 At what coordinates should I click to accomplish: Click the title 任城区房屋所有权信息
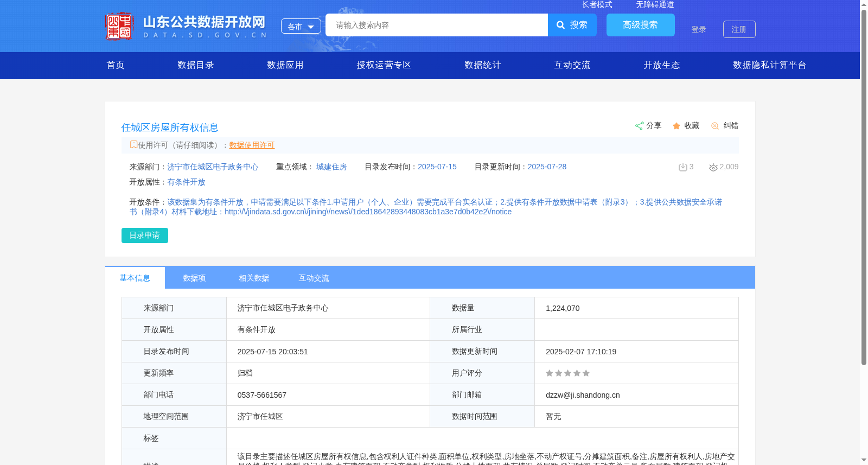[170, 128]
